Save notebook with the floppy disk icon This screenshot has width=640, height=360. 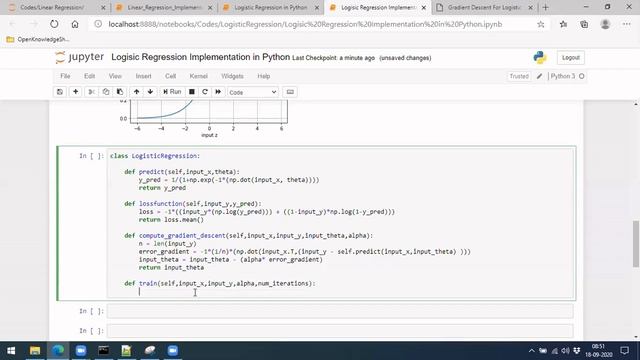click(x=60, y=92)
